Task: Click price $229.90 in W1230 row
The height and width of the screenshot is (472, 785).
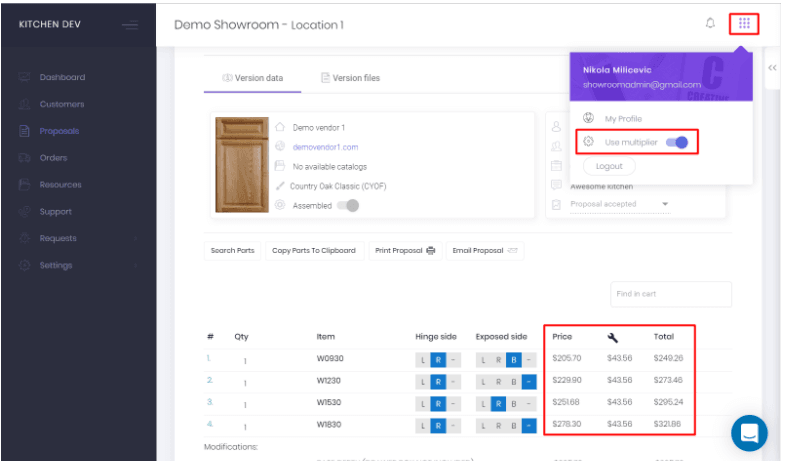Action: coord(567,380)
